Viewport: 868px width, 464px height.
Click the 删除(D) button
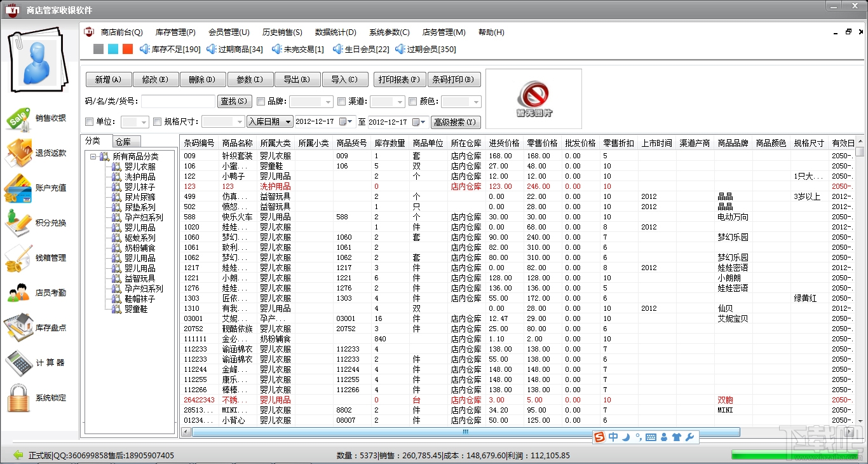tap(203, 79)
